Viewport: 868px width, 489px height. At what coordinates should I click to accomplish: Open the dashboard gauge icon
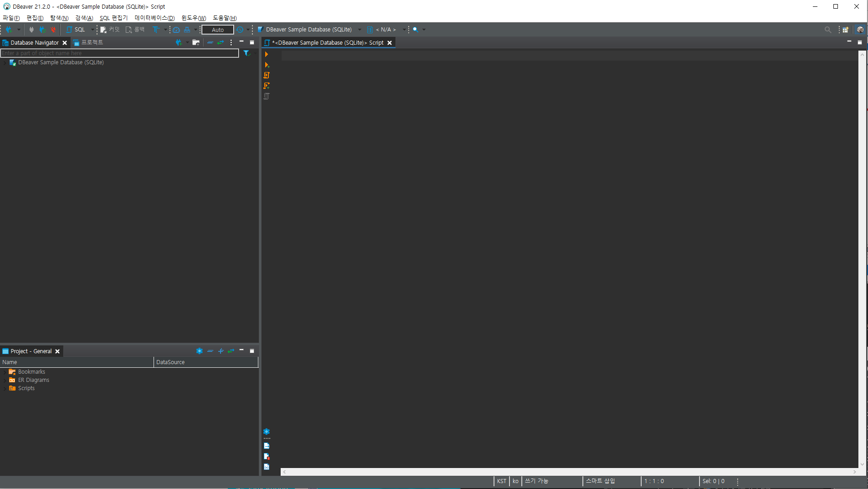[176, 30]
